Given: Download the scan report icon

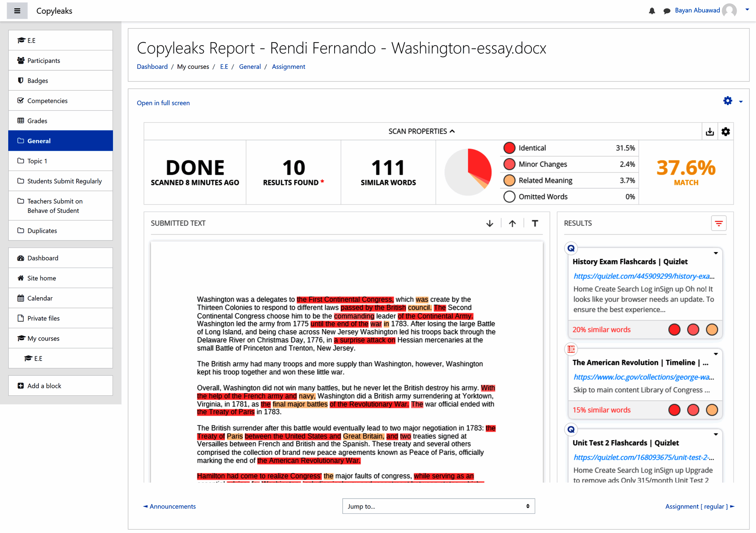Looking at the screenshot, I should click(x=709, y=132).
